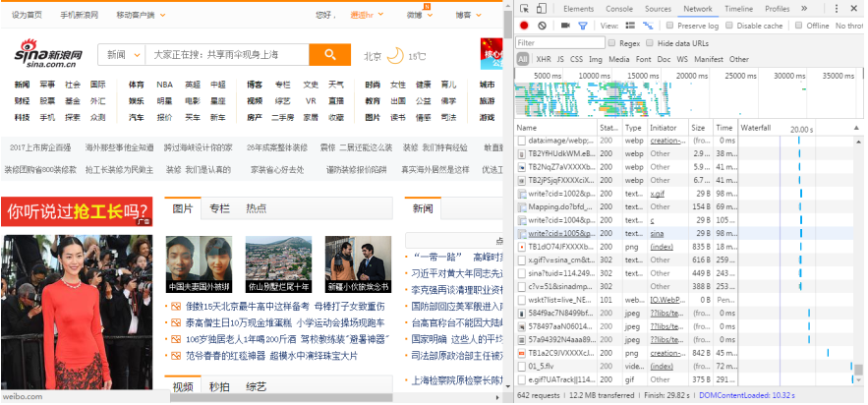Select the 专栏 tab on the page
The height and width of the screenshot is (405, 868).
219,208
